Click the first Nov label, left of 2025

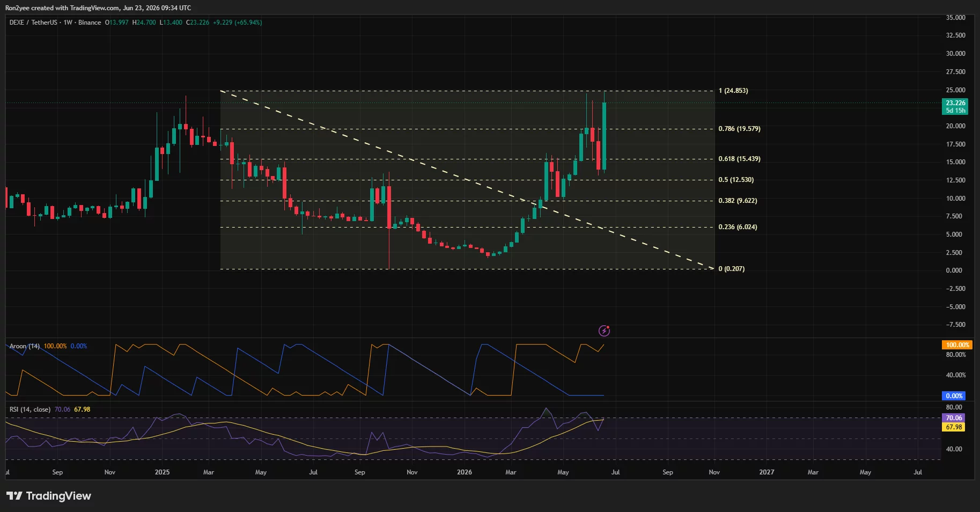pos(109,472)
